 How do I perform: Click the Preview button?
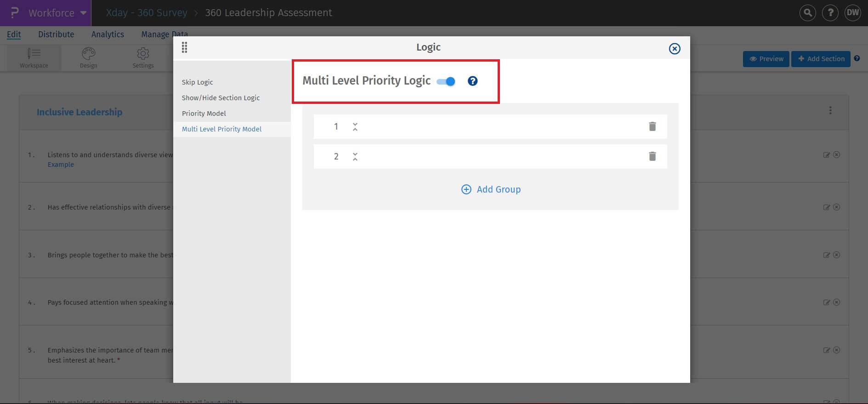point(766,59)
